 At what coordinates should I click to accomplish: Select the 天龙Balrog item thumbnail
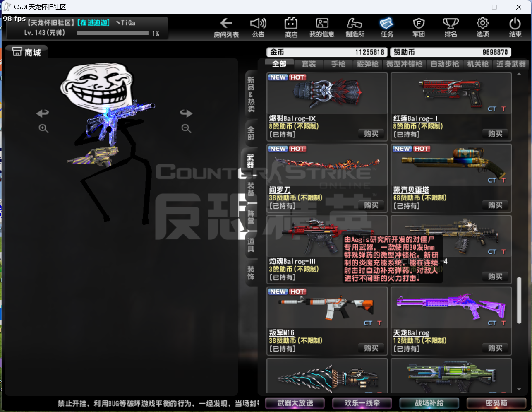coord(451,308)
